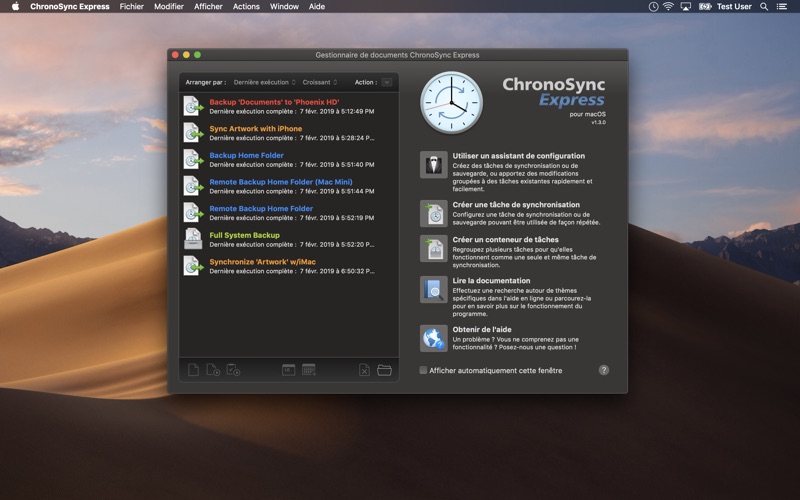Select the Sync Artwork with iPhone title
The width and height of the screenshot is (800, 500).
[256, 129]
